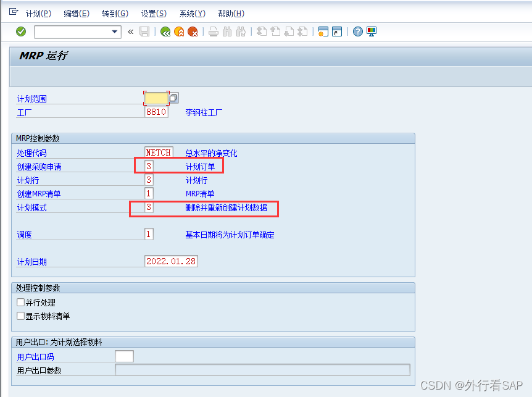Image resolution: width=532 pixels, height=397 pixels.
Task: Click the 计划模式 value field
Action: point(149,207)
